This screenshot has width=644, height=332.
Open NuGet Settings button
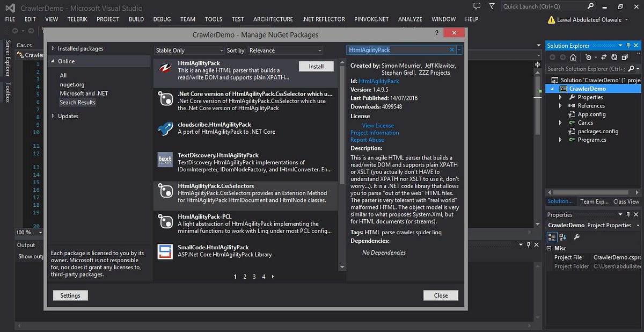70,295
